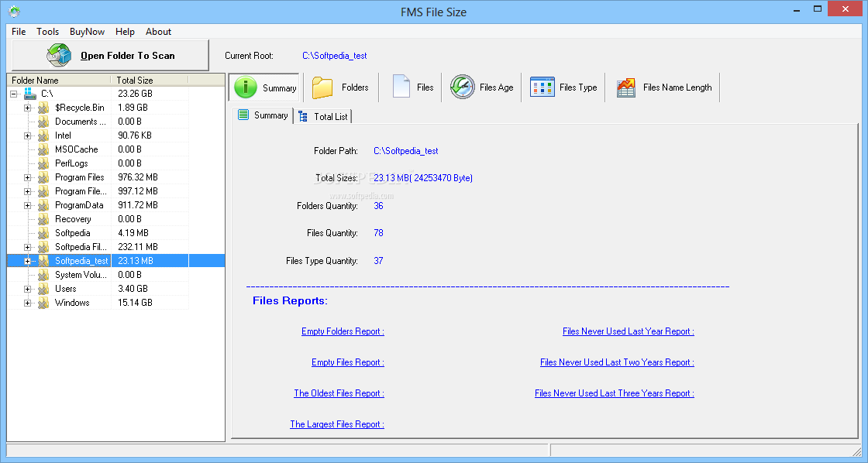
Task: Open the Tools menu
Action: tap(47, 32)
